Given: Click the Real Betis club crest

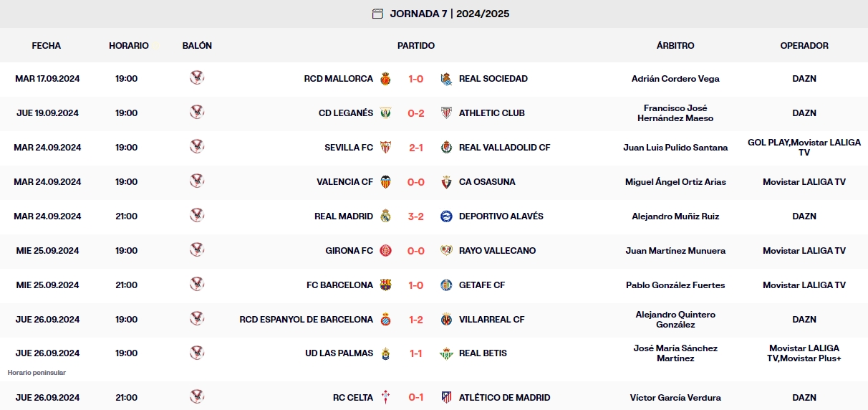Looking at the screenshot, I should click(446, 353).
